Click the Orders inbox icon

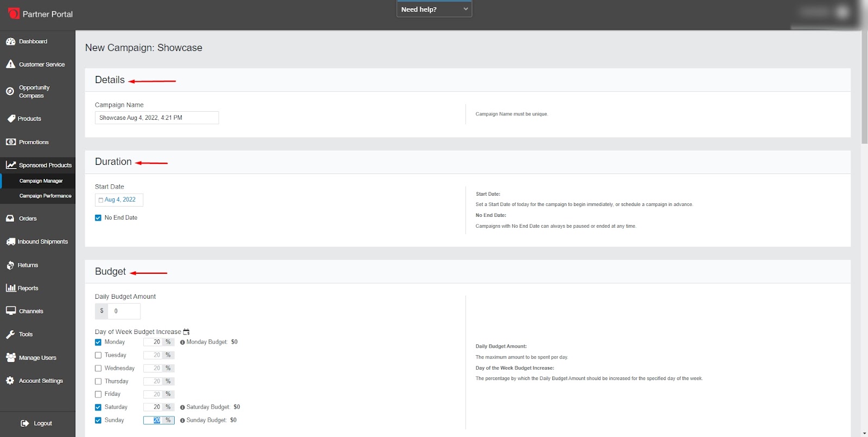[x=10, y=218]
